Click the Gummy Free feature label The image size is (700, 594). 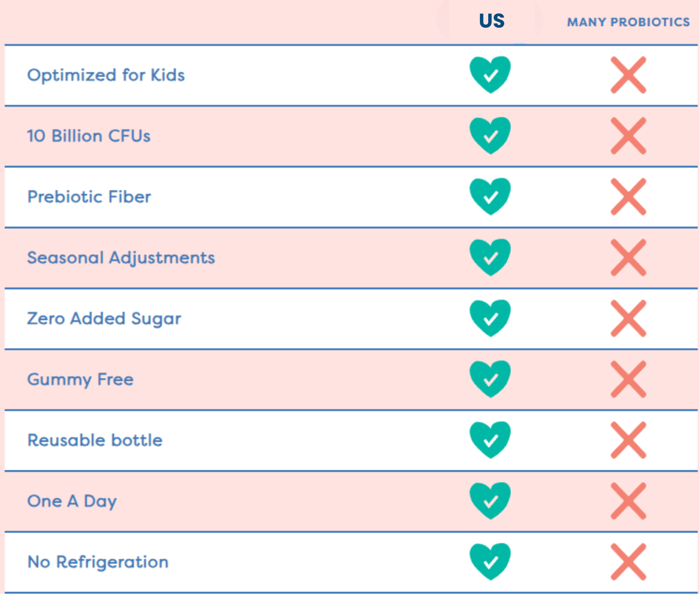click(x=80, y=379)
